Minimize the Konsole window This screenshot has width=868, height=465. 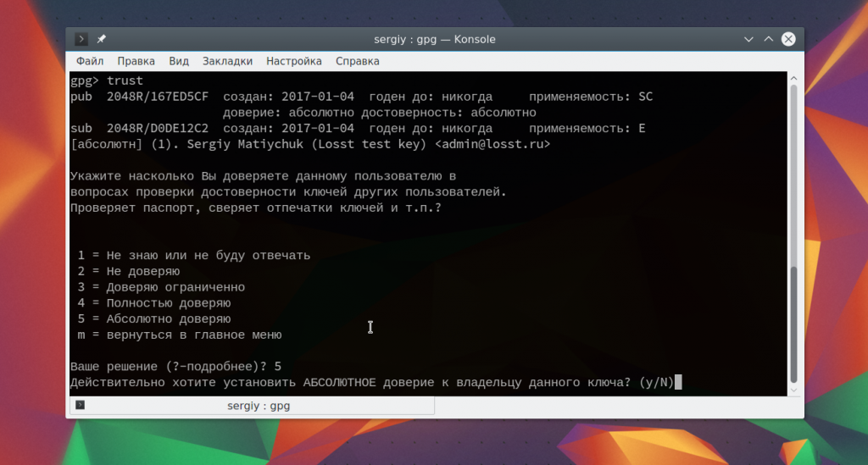click(x=748, y=39)
